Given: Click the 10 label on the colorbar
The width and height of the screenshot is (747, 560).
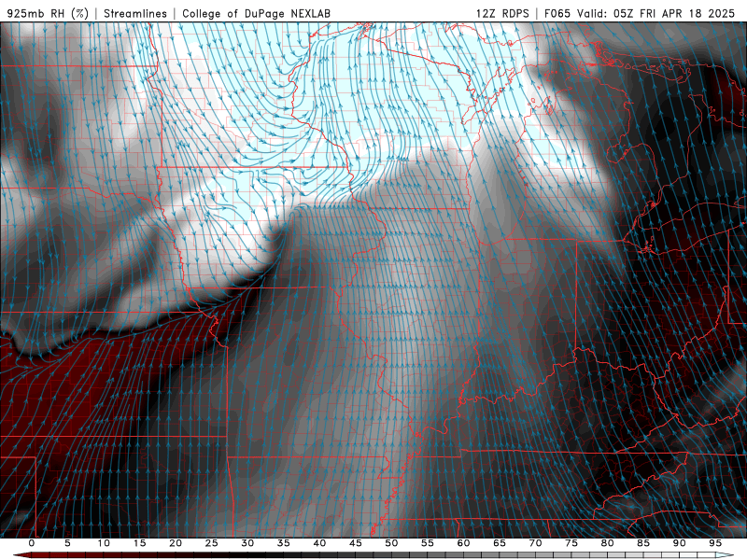Looking at the screenshot, I should click(104, 543).
